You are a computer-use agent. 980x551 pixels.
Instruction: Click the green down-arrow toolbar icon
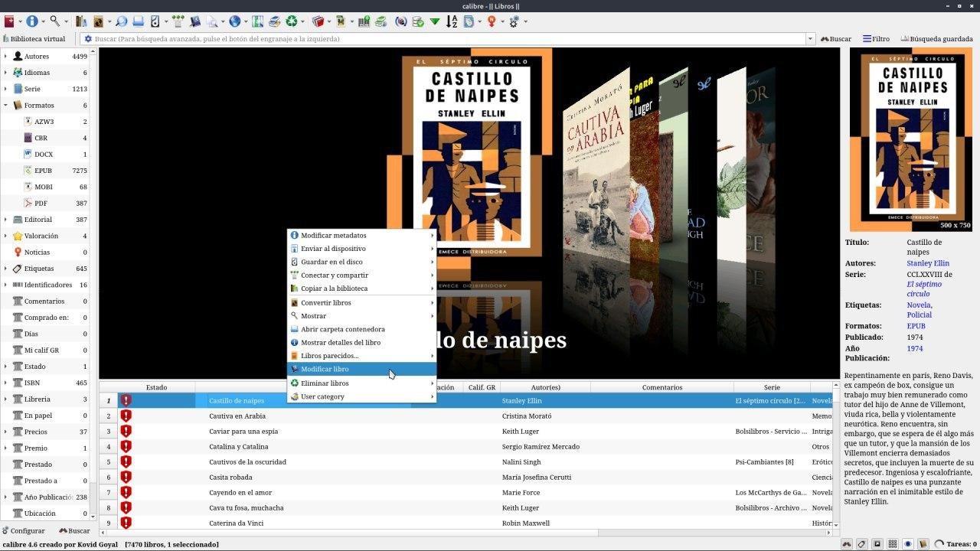click(x=435, y=21)
